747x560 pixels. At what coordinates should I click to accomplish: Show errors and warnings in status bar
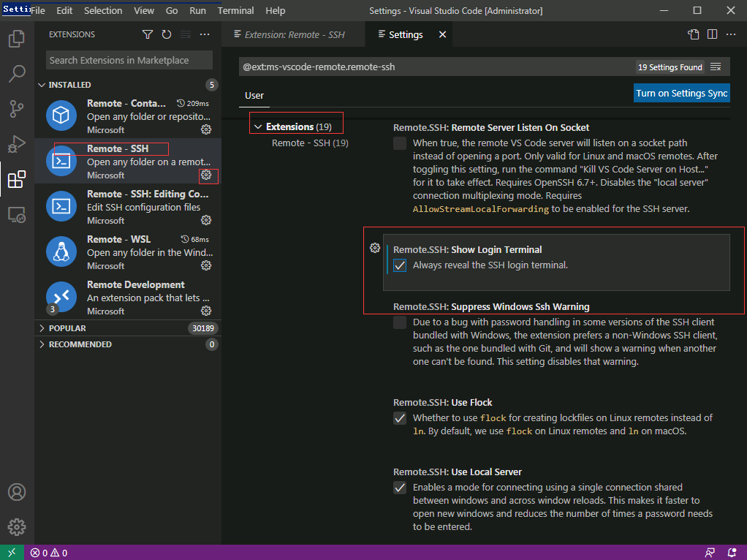pos(48,553)
